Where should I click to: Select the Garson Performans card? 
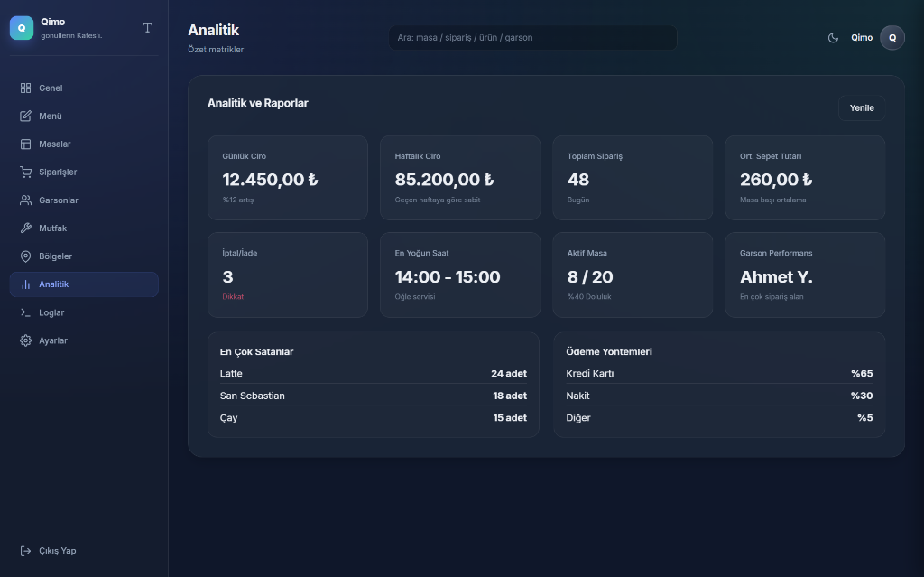(804, 275)
